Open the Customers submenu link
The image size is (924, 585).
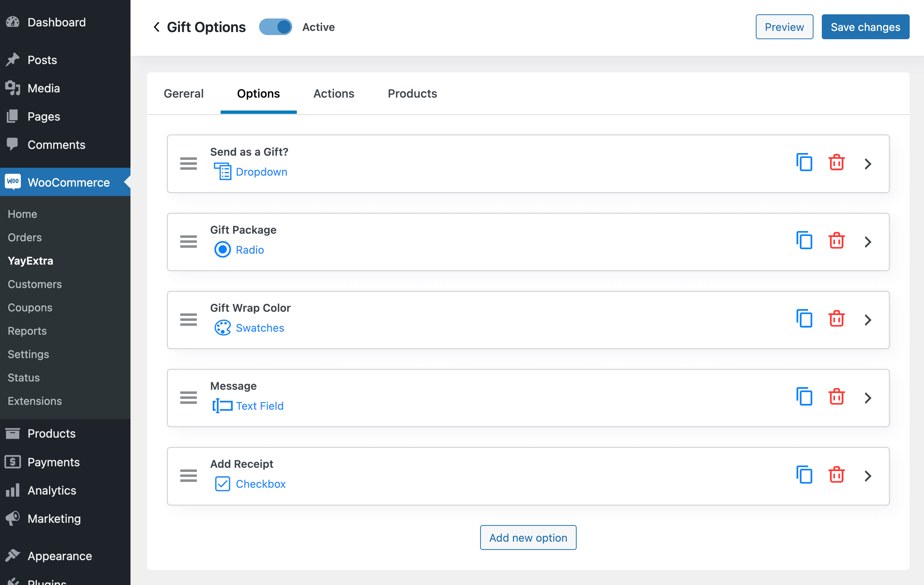point(35,284)
